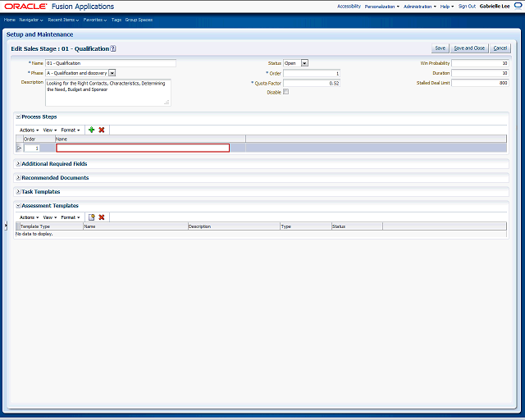Click the Order input field in header form
The height and width of the screenshot is (420, 525).
pyautogui.click(x=312, y=73)
